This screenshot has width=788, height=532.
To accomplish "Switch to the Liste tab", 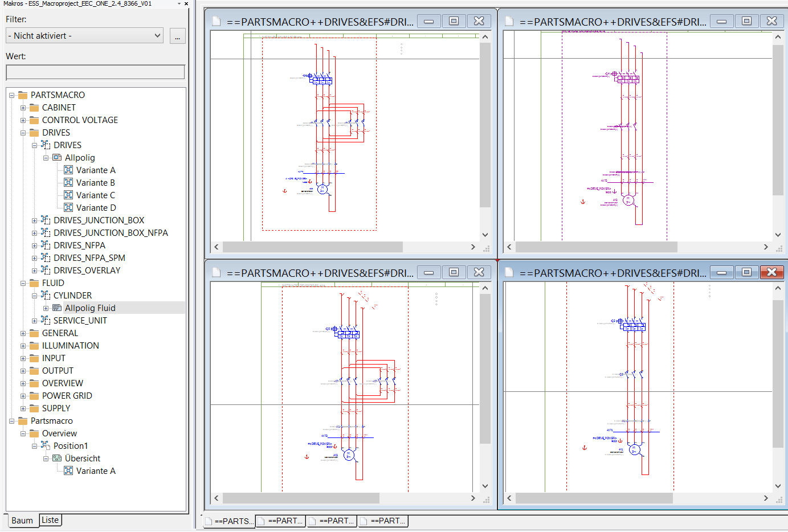I will tap(50, 519).
